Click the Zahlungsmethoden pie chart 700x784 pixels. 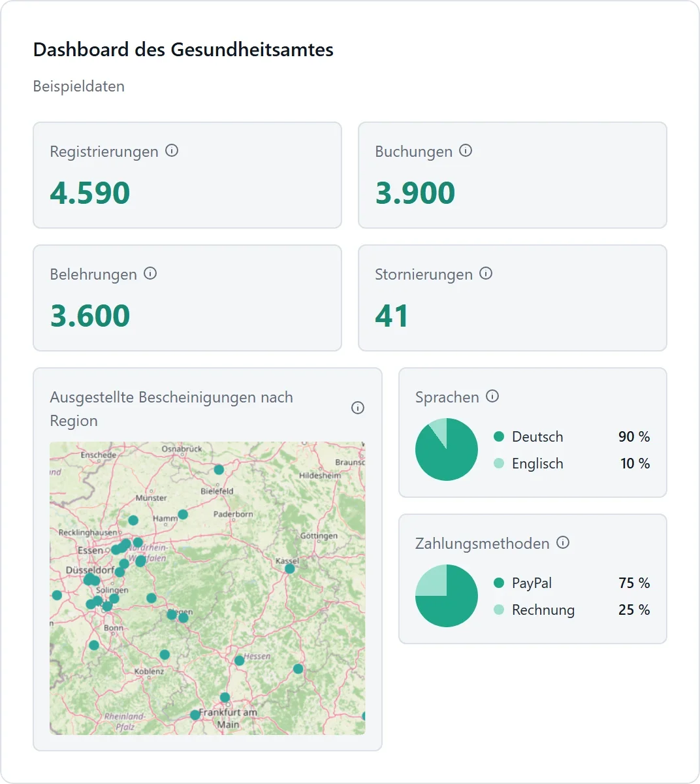[x=447, y=596]
